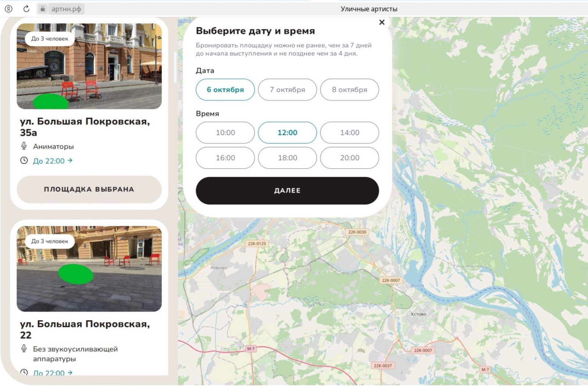Click green spot marker on first venue photo

coord(51,101)
